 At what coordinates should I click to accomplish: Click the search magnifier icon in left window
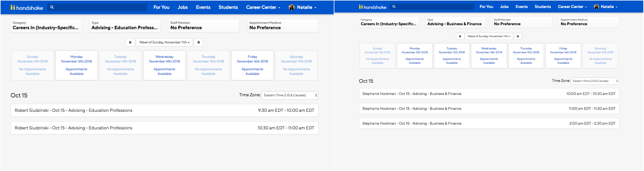(x=52, y=7)
